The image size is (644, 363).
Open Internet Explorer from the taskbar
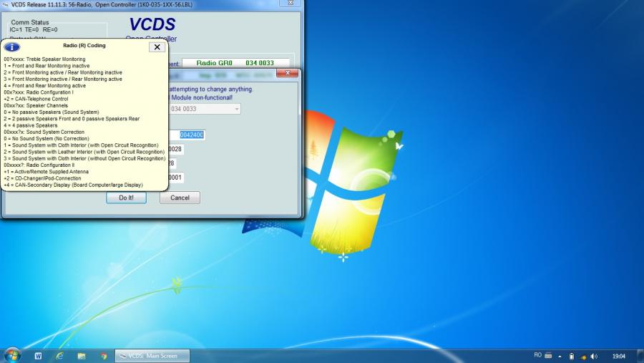(x=59, y=356)
